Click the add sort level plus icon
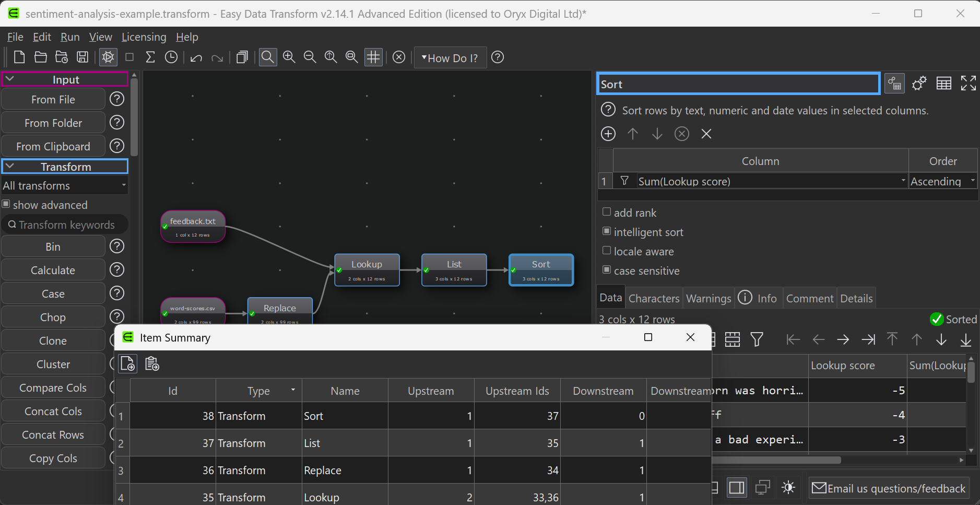980x505 pixels. pos(608,134)
